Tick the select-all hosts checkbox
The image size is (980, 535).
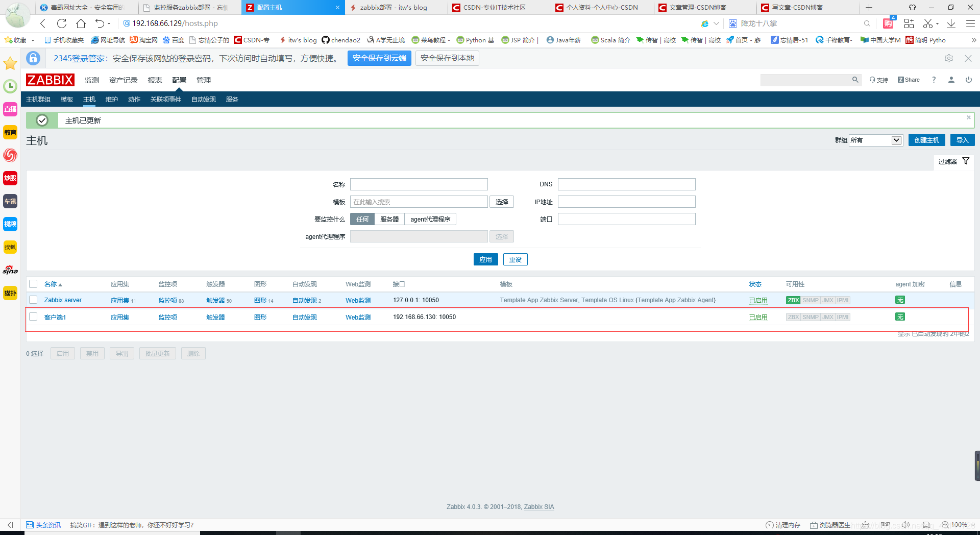33,284
